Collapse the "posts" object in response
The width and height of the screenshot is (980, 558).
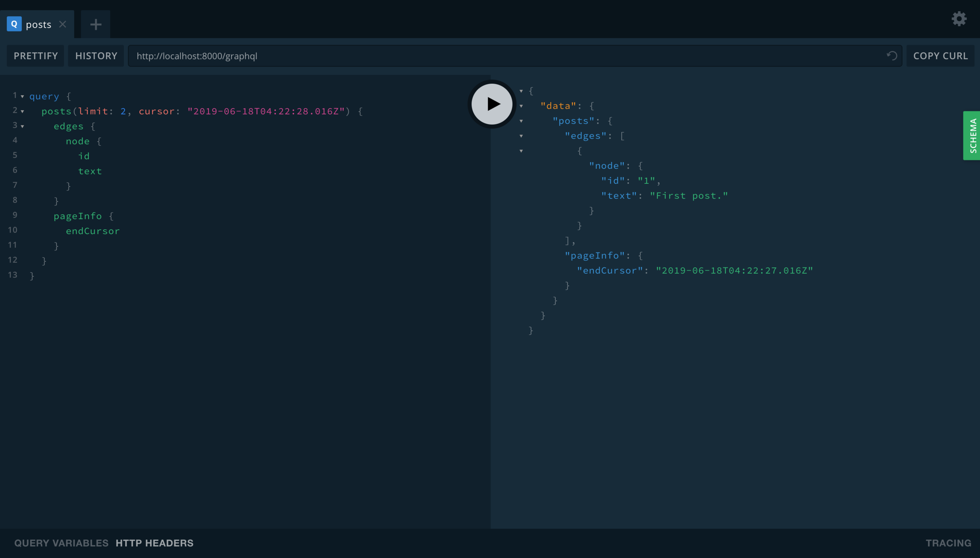coord(521,121)
